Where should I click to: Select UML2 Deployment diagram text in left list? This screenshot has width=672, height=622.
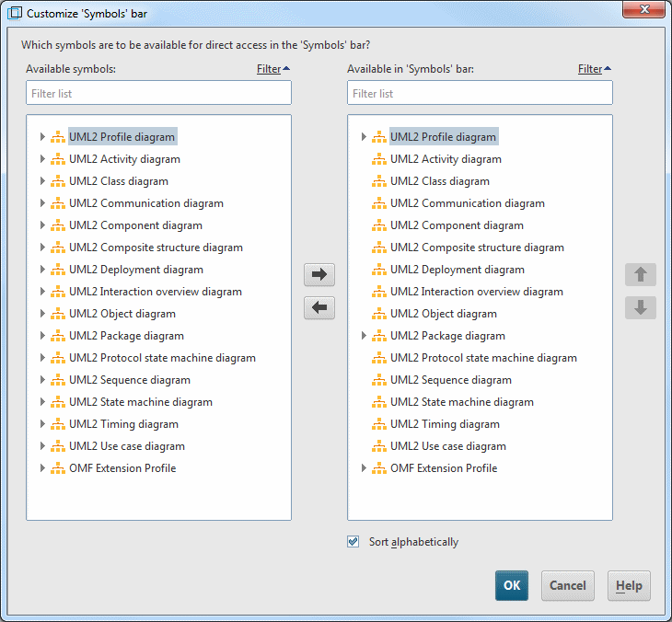click(136, 270)
